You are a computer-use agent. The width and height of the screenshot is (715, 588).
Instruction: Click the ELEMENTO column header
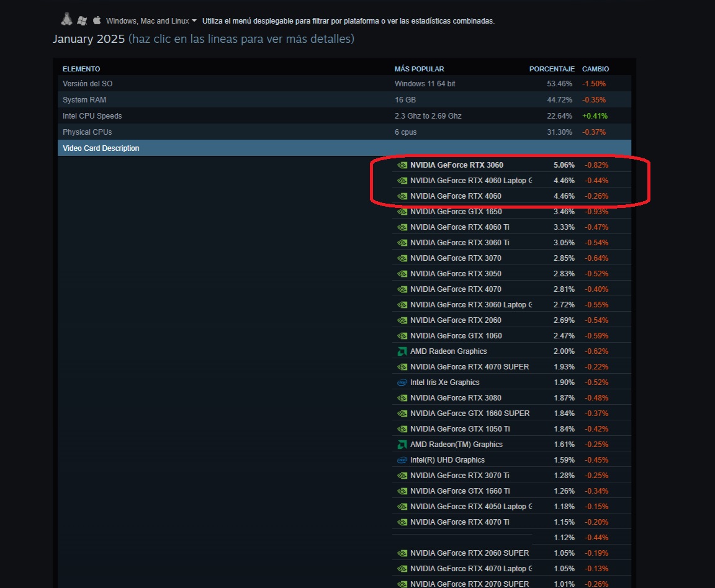pos(81,69)
